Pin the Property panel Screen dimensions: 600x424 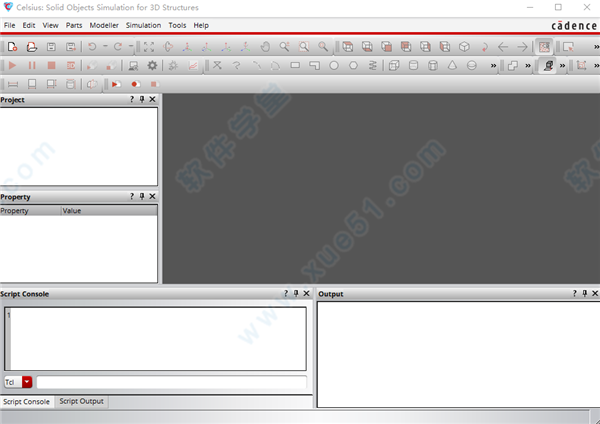coord(142,196)
